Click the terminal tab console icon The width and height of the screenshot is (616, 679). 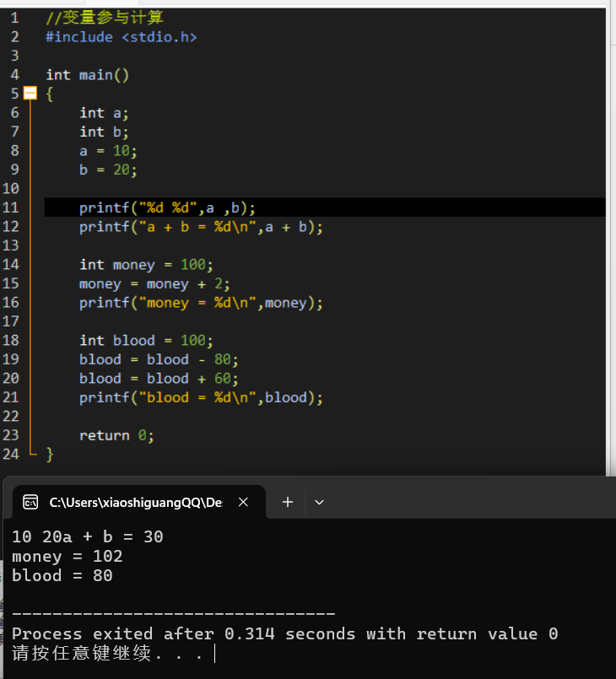coord(30,503)
